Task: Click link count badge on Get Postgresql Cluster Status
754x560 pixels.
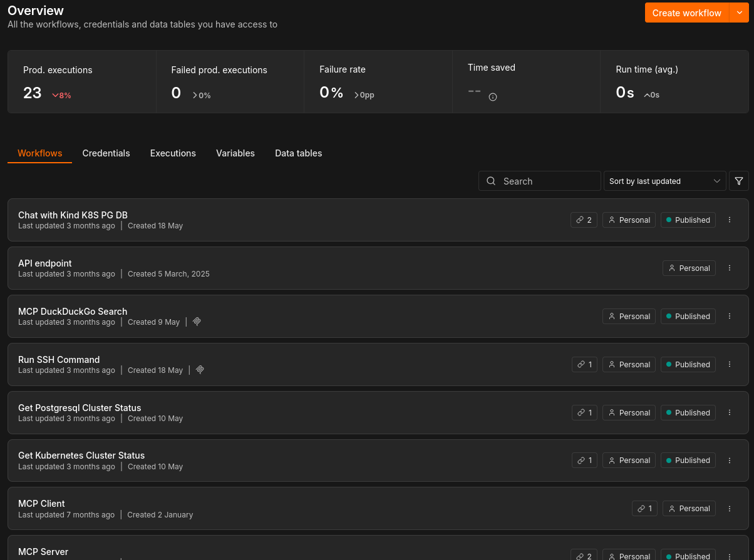Action: tap(584, 412)
